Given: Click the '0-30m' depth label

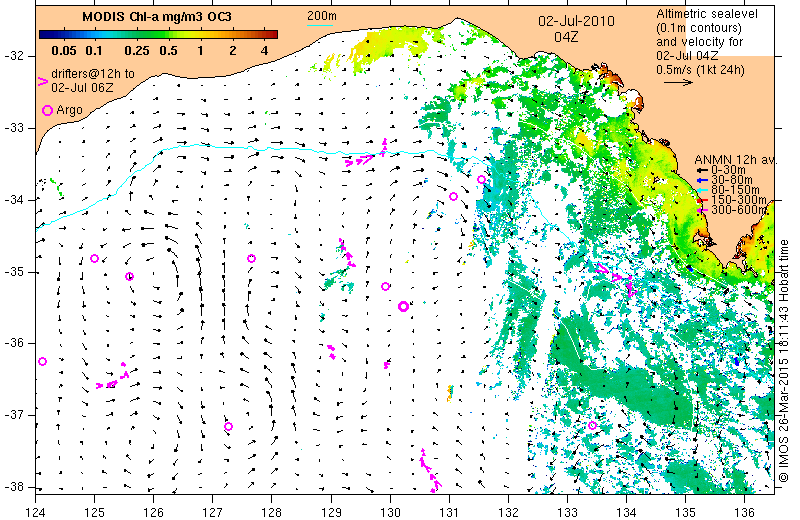Looking at the screenshot, I should [728, 170].
